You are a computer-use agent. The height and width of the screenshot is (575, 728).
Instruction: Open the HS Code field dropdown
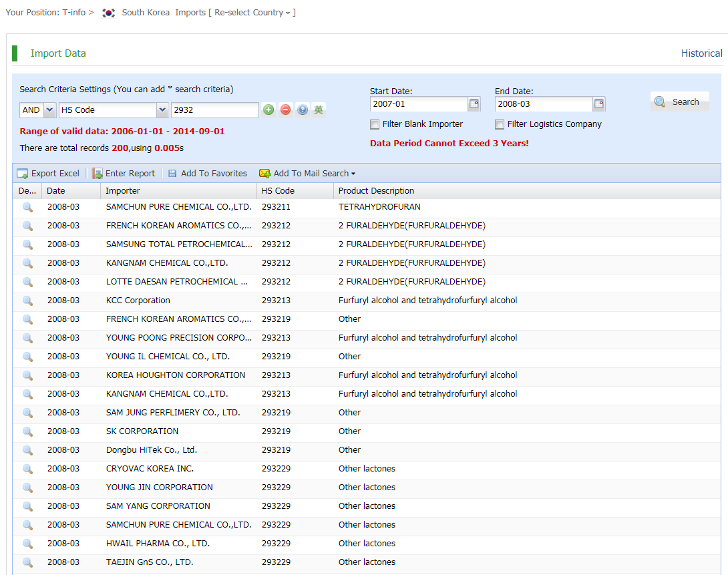pyautogui.click(x=162, y=110)
